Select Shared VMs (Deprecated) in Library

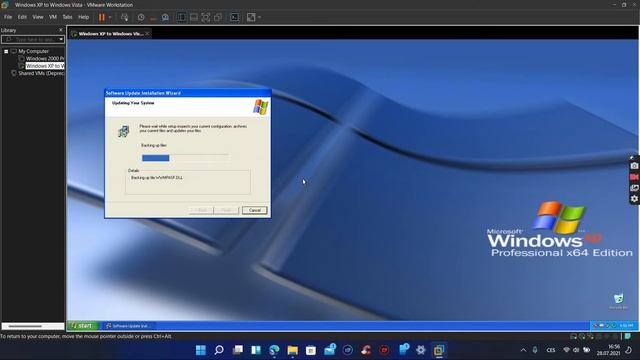tap(41, 73)
